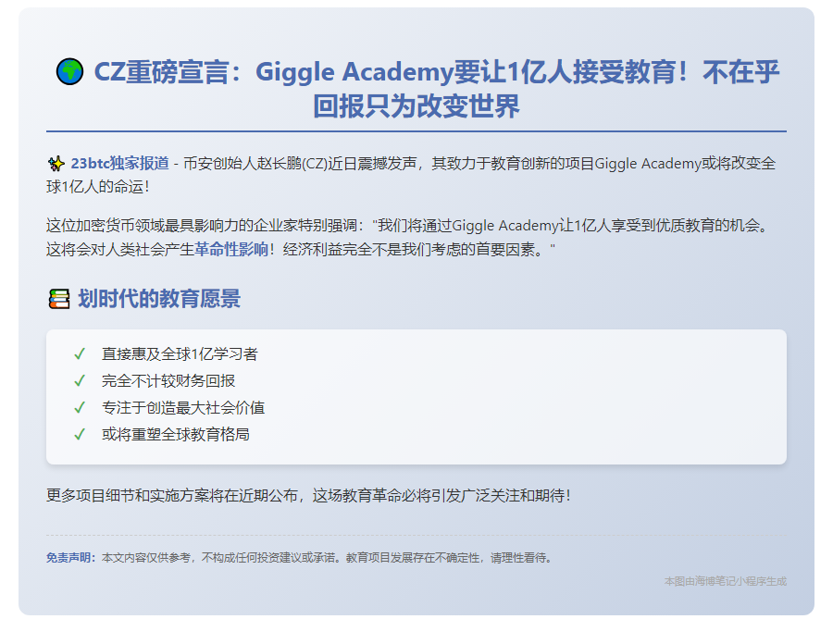Select list item 完全不计较财务回报
The width and height of the screenshot is (833, 644).
[168, 380]
